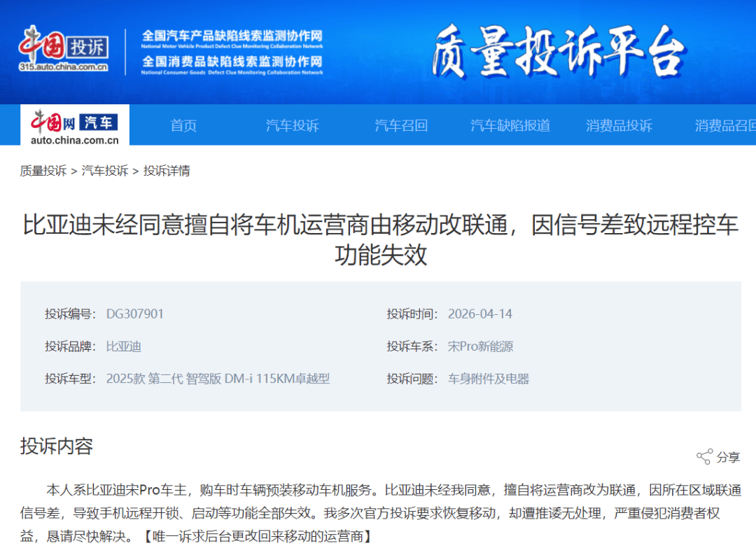Switch to 消费品投诉 in the nav bar
Viewport: 756px width, 548px height.
619,125
